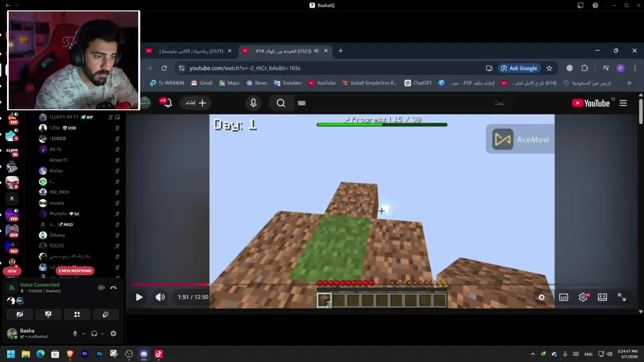Screen dimensions: 644x362
Task: Open the TL-WR840N bookmark
Action: tap(167, 83)
